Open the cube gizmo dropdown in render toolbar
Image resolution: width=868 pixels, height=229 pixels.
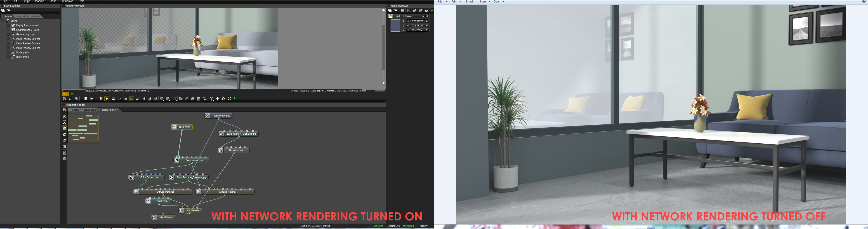click(212, 99)
